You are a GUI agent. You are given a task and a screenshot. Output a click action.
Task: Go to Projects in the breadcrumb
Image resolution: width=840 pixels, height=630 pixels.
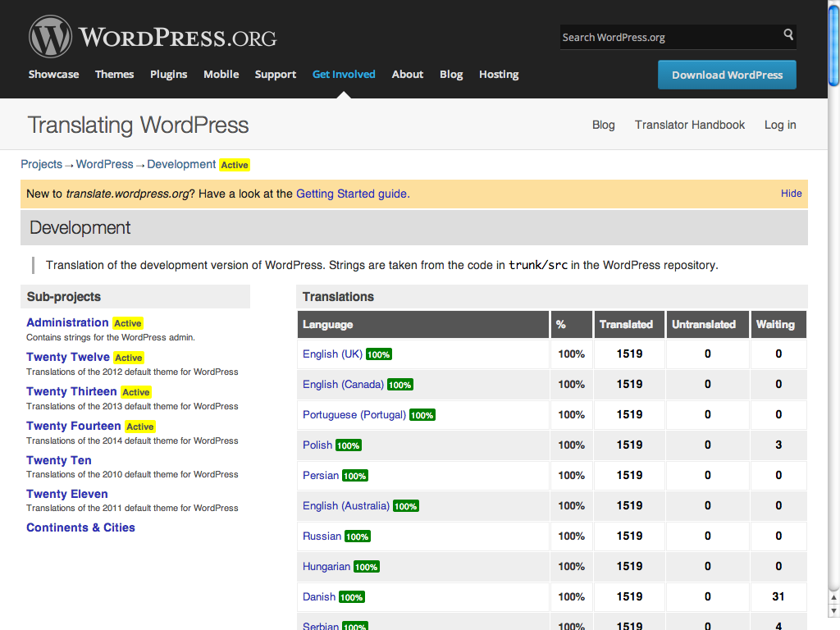click(41, 164)
